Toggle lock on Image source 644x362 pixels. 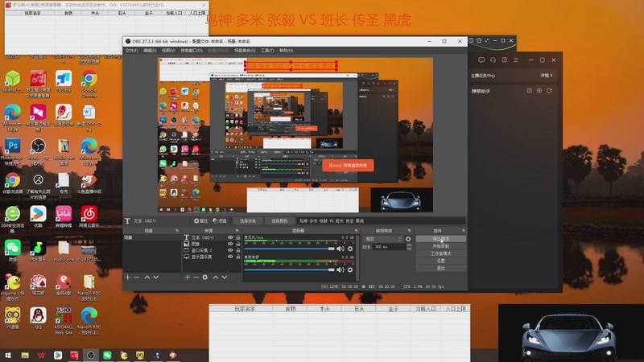click(237, 244)
